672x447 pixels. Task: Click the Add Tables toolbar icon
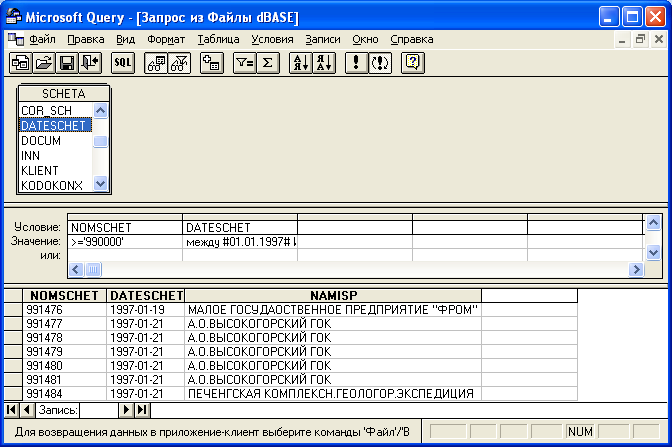212,63
